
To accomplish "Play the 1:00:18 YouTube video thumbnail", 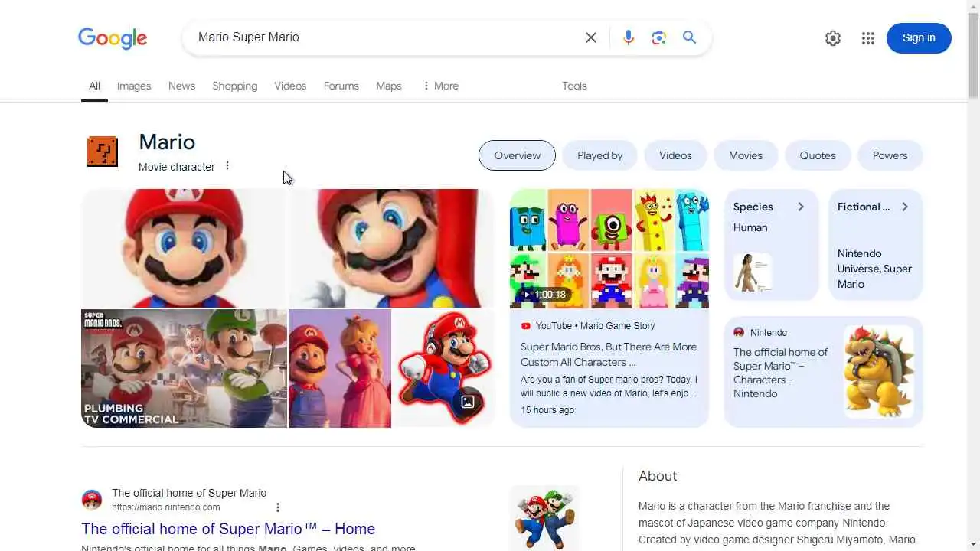I will pos(609,248).
